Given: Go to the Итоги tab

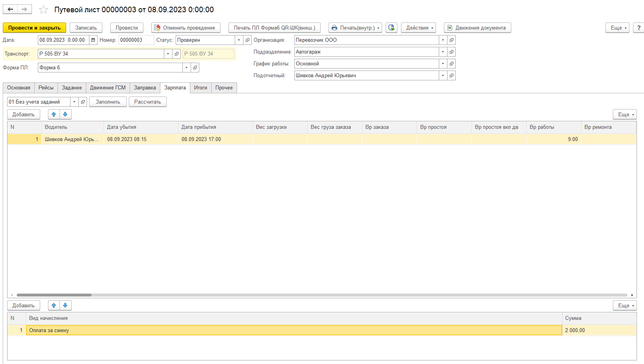Looking at the screenshot, I should [x=200, y=88].
